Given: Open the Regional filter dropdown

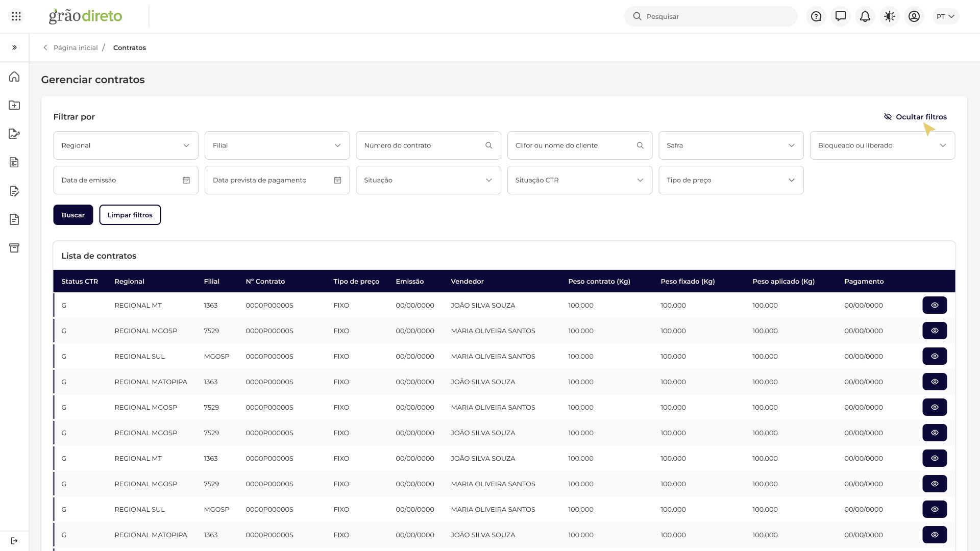Looking at the screenshot, I should pos(126,145).
